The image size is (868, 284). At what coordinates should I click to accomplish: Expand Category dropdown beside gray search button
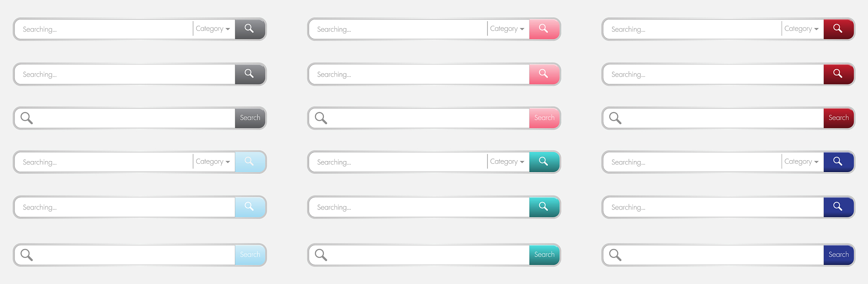[x=213, y=29]
